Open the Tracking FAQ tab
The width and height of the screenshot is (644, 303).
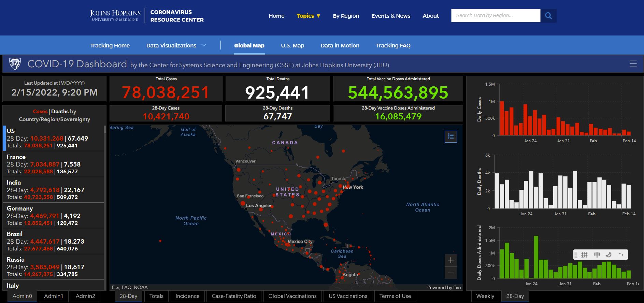pos(393,45)
